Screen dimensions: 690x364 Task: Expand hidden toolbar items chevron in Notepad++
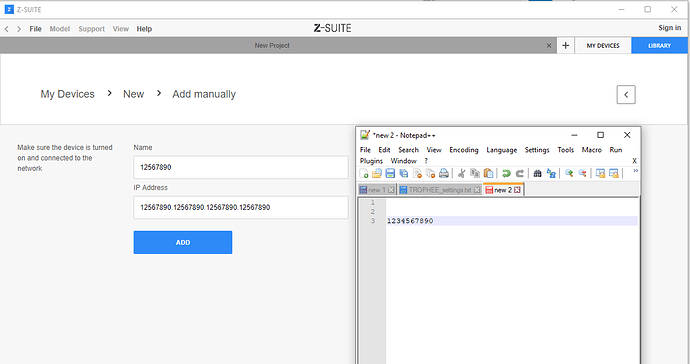point(635,171)
